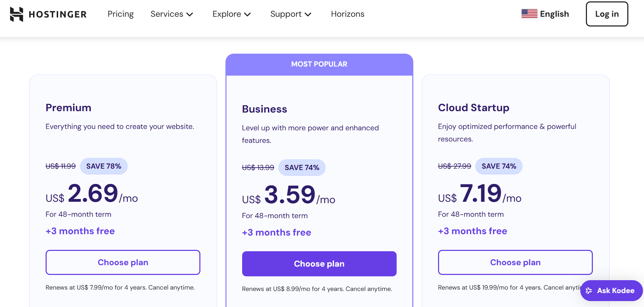Choose the Cloud Startup plan
The height and width of the screenshot is (307, 644).
515,262
